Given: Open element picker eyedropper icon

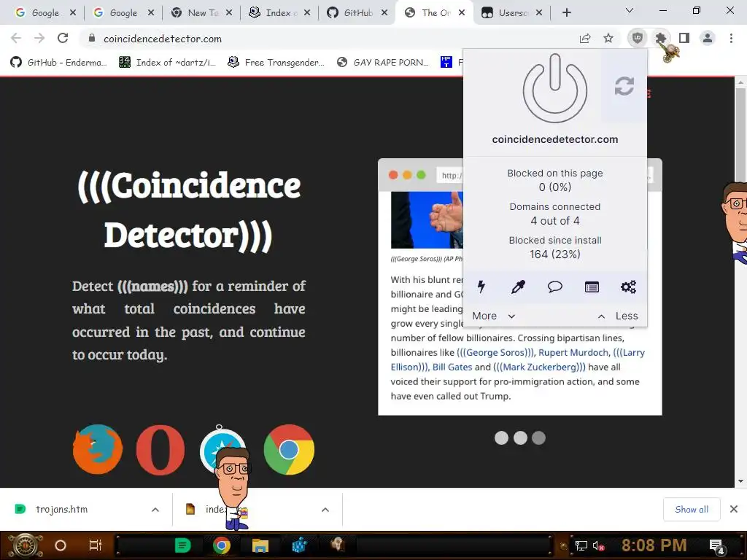Looking at the screenshot, I should tap(518, 287).
